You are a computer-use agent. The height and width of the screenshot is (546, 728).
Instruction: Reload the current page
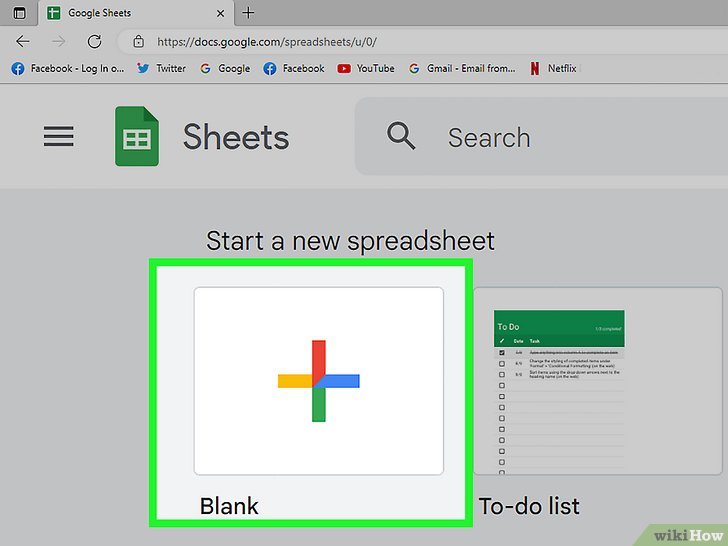pyautogui.click(x=95, y=42)
